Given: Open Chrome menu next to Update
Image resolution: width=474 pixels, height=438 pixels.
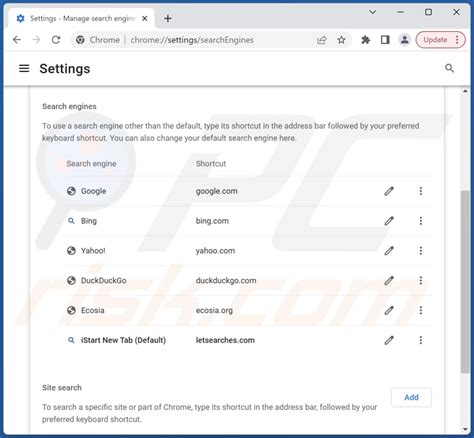Looking at the screenshot, I should click(x=457, y=40).
